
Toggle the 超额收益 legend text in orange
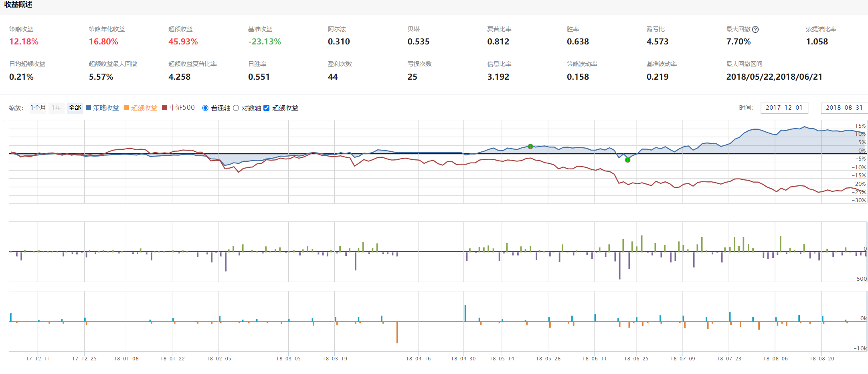tap(144, 108)
